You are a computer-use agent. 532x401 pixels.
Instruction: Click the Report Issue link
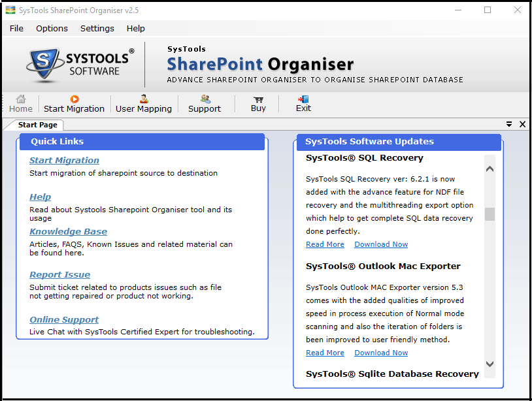tap(59, 274)
